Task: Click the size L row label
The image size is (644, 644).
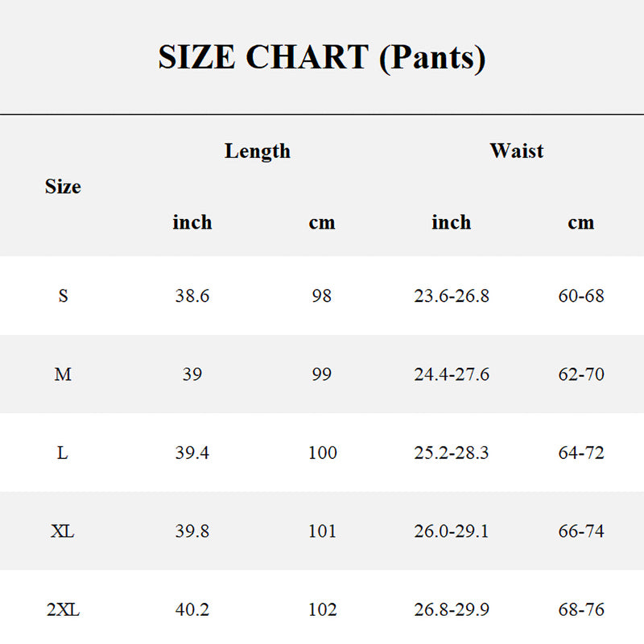Action: pyautogui.click(x=63, y=453)
